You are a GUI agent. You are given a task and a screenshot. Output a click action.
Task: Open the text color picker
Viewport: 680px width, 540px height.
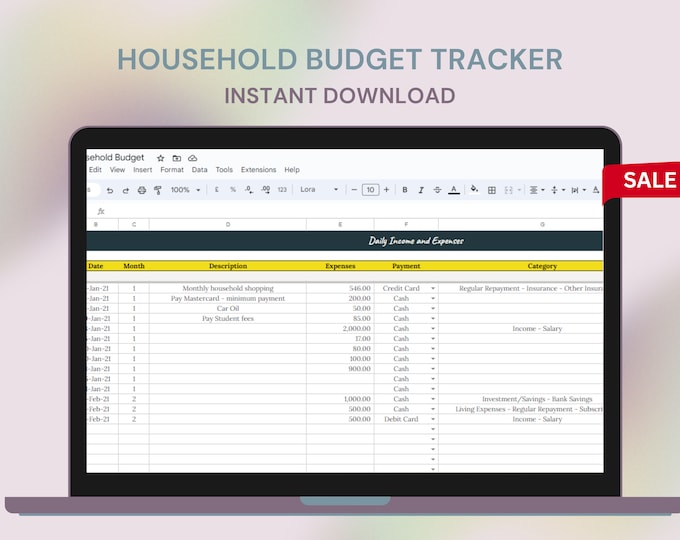(454, 190)
